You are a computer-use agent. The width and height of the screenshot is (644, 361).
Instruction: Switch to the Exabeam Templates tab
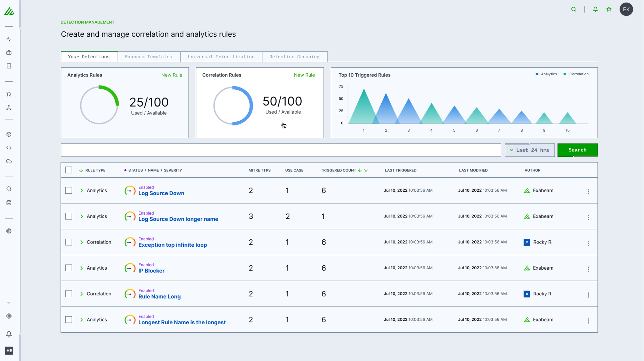pos(148,57)
